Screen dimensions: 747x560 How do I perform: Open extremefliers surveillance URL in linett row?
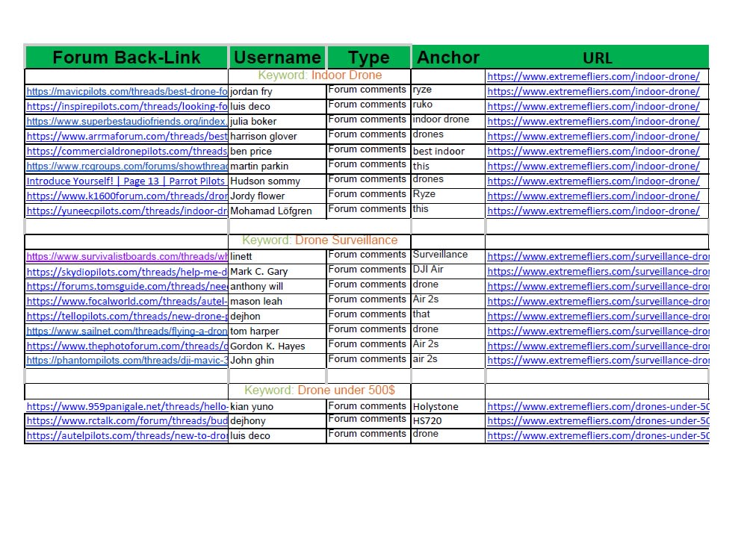click(598, 256)
